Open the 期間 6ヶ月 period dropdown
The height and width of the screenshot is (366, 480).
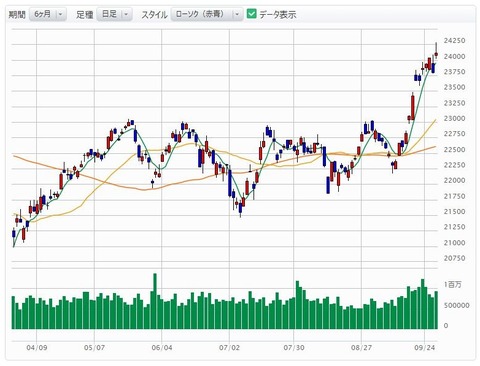click(x=48, y=14)
